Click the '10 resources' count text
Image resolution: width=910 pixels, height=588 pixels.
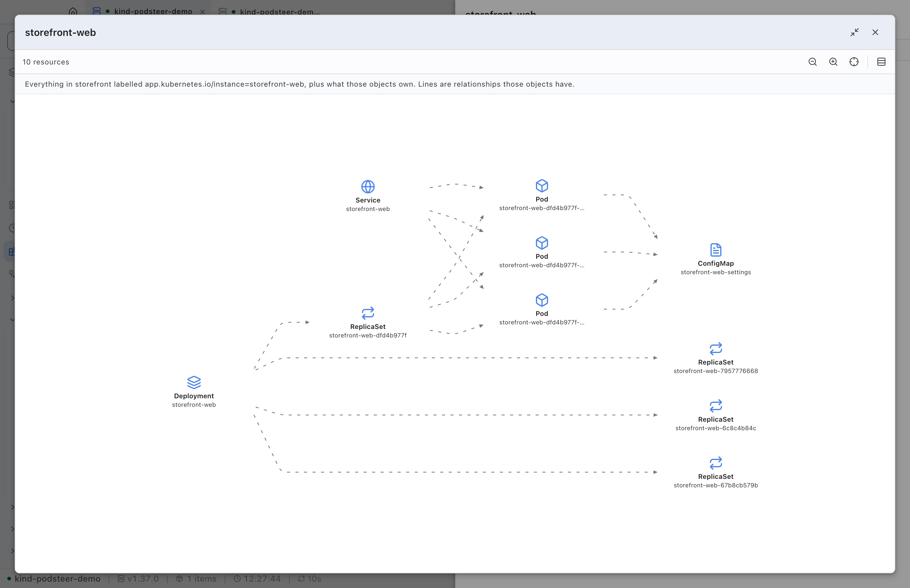[x=46, y=62]
